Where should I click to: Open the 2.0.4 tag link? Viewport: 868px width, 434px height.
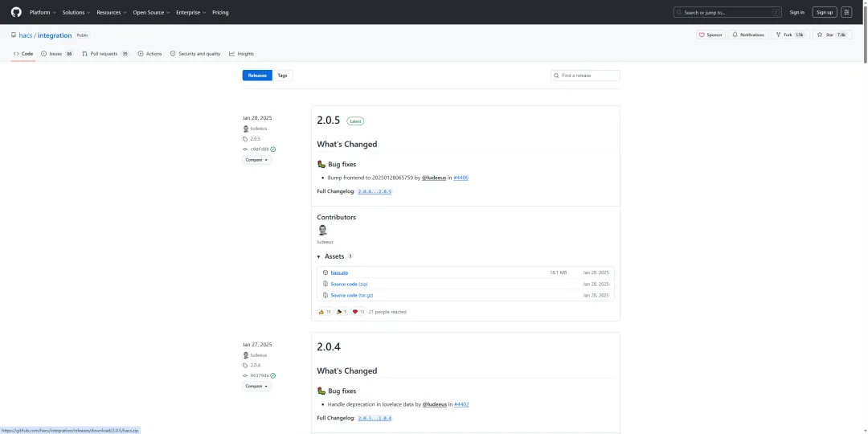[x=256, y=366]
